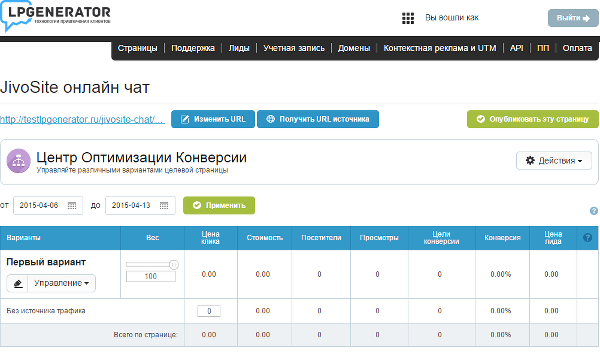Follow the testlpgenerator.ru page URL link
The image size is (600, 363).
[x=82, y=119]
